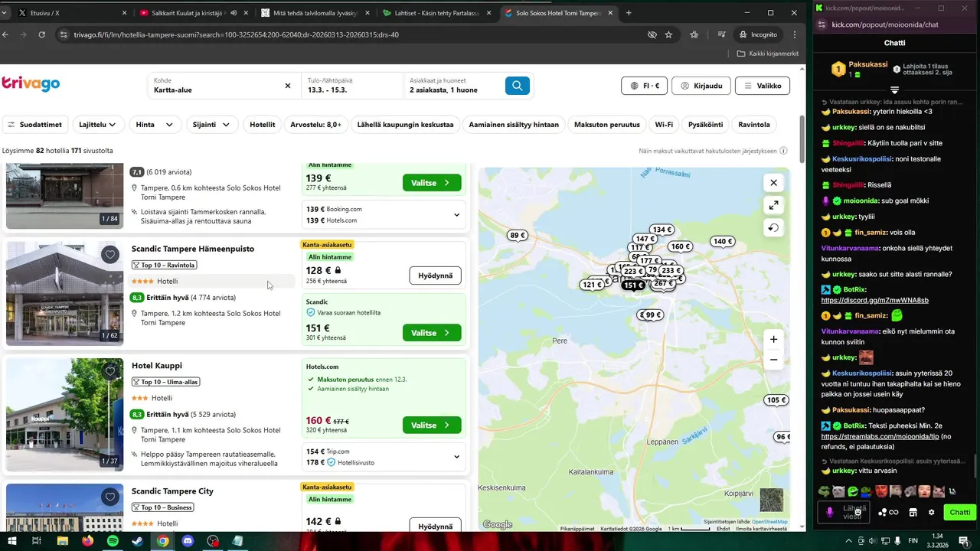Reset the map view with the undo icon

click(x=773, y=228)
